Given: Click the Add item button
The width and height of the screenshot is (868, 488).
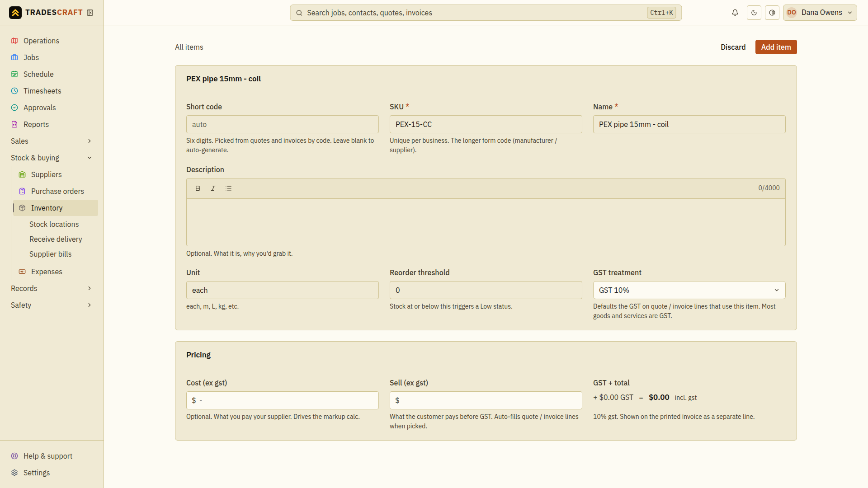Looking at the screenshot, I should (x=776, y=47).
